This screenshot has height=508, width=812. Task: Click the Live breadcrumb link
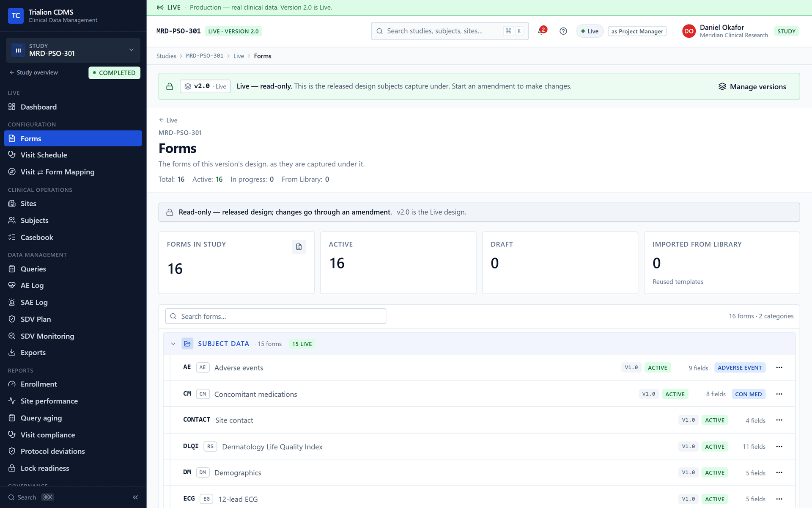point(239,56)
